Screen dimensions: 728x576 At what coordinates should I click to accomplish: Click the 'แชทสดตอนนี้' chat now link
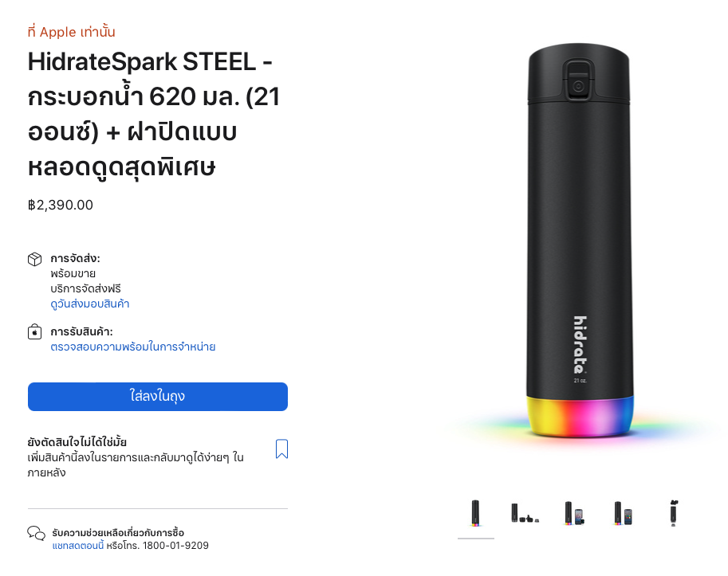click(x=78, y=546)
